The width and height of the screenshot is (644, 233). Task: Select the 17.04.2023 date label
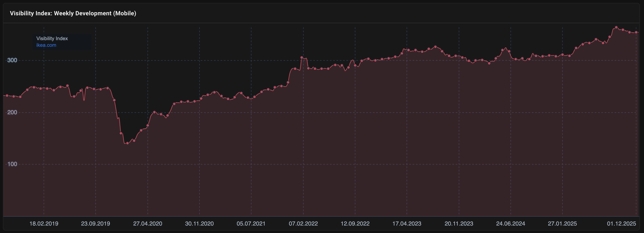click(407, 223)
